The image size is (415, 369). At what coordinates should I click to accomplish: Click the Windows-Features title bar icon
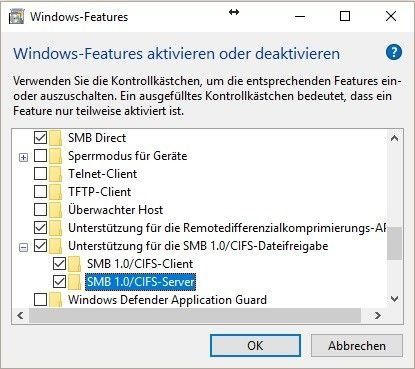[16, 17]
